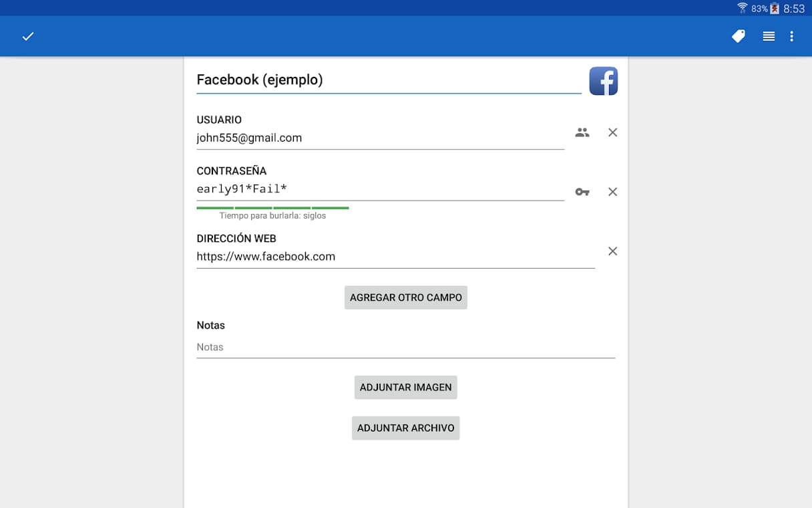This screenshot has height=508, width=812.
Task: Click the Notas text field
Action: coord(405,348)
